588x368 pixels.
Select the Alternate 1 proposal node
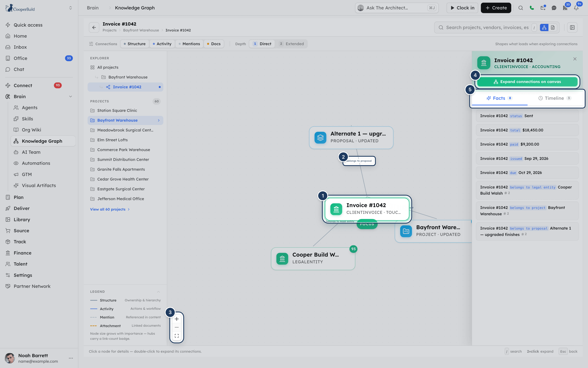click(351, 138)
